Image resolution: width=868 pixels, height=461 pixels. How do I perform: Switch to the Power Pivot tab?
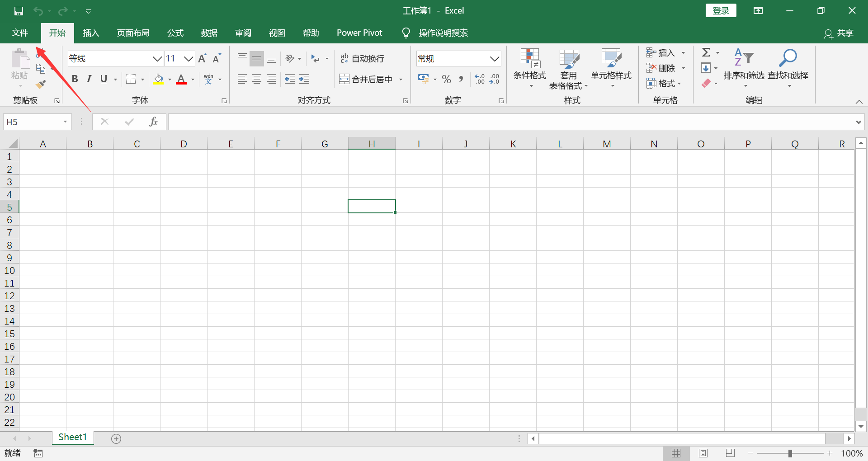click(x=359, y=33)
